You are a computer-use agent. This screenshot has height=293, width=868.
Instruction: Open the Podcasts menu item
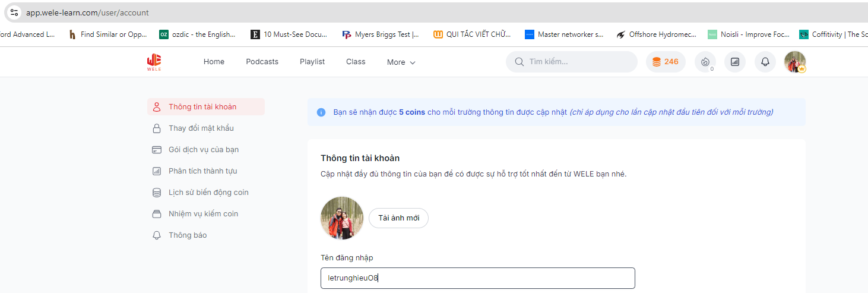pos(262,62)
